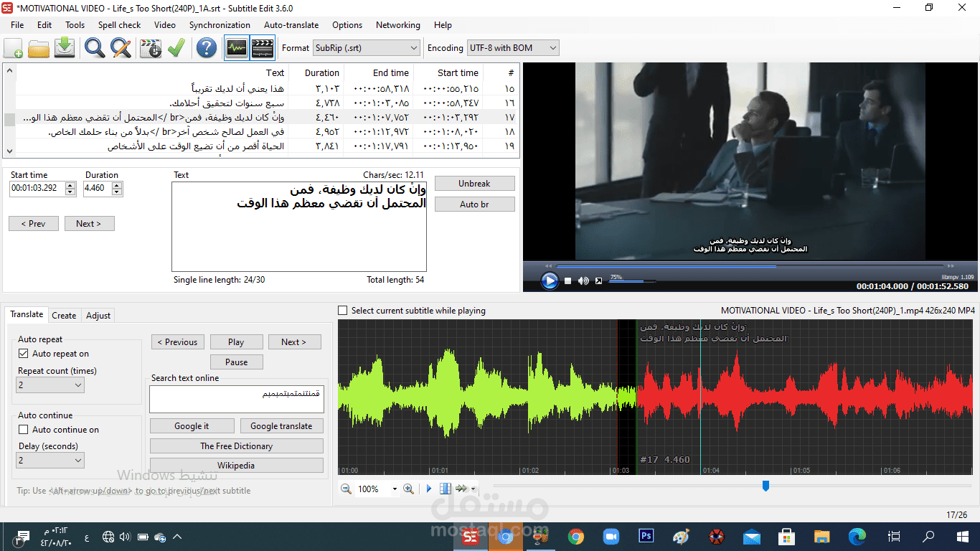Viewport: 980px width, 551px height.
Task: Mute the video player's speaker icon
Action: (583, 281)
